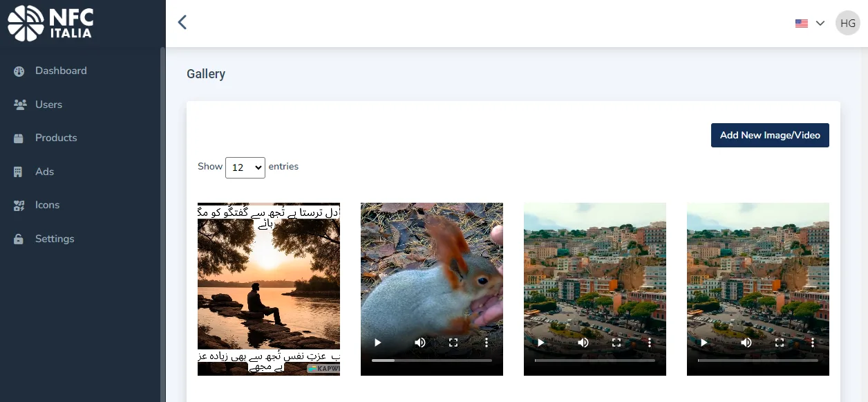This screenshot has height=402, width=868.
Task: Click Add New Image/Video button
Action: 770,135
